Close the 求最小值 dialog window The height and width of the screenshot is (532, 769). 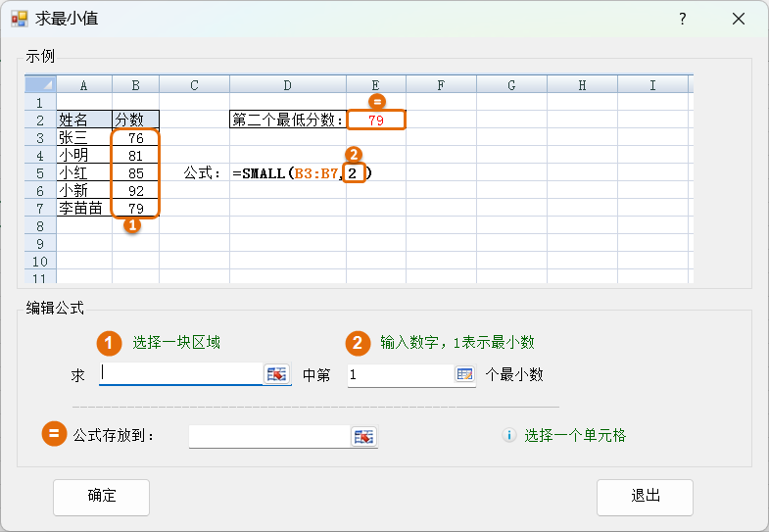coord(738,19)
